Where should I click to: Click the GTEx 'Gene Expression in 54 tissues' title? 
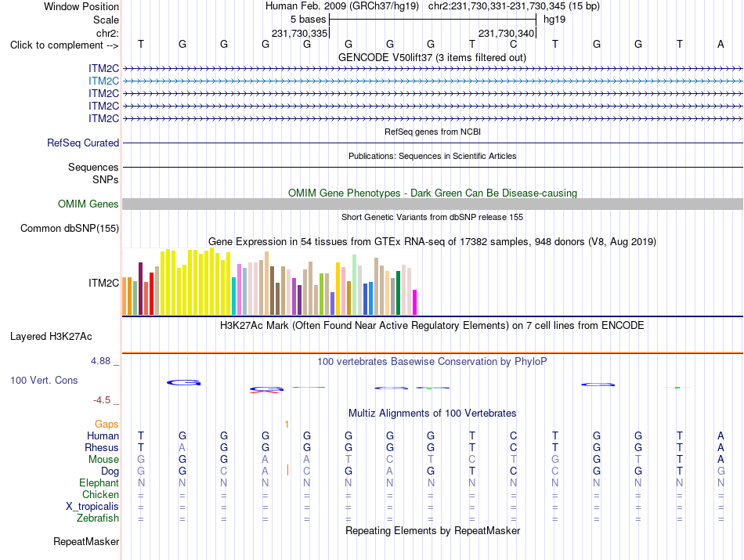[x=432, y=241]
